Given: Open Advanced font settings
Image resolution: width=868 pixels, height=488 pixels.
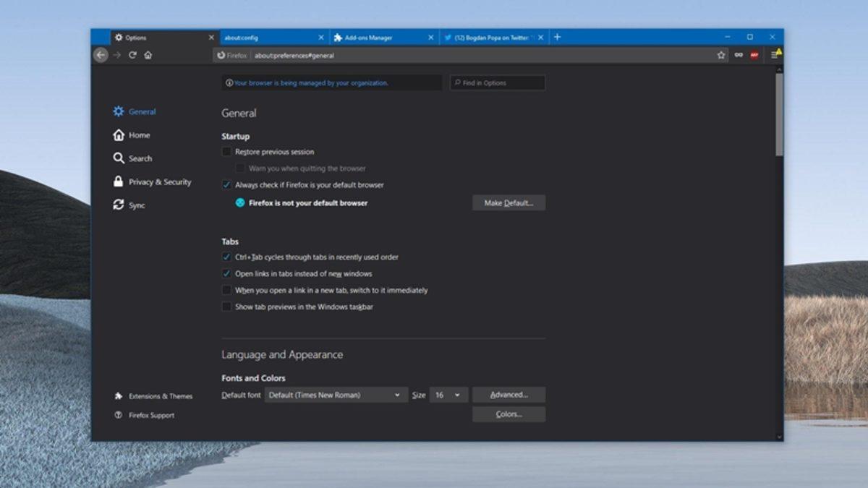Looking at the screenshot, I should click(509, 395).
